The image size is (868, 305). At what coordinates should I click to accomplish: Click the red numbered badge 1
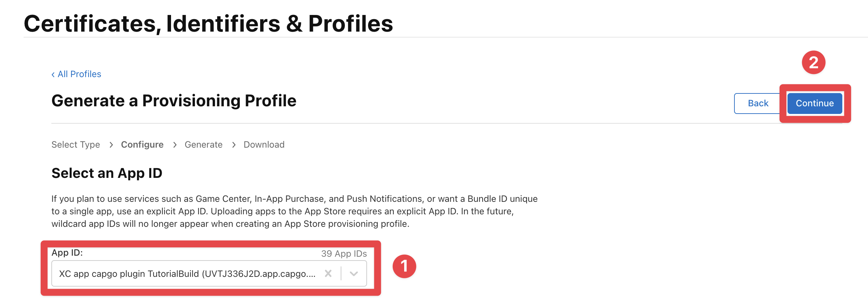[x=405, y=266]
